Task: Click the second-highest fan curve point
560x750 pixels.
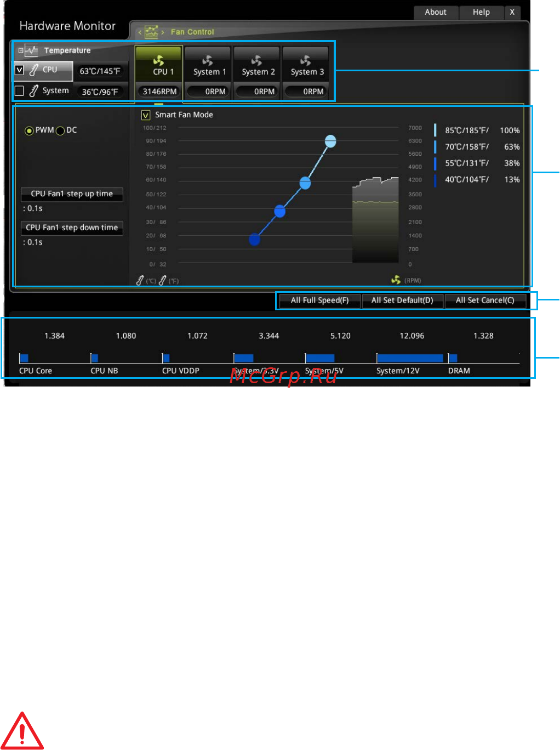Action: (x=305, y=183)
